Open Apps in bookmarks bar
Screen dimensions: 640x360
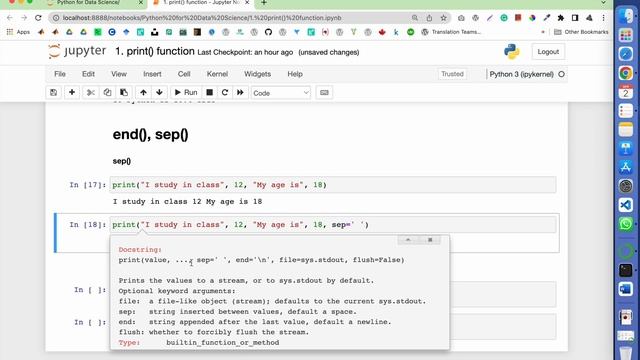coord(18,32)
